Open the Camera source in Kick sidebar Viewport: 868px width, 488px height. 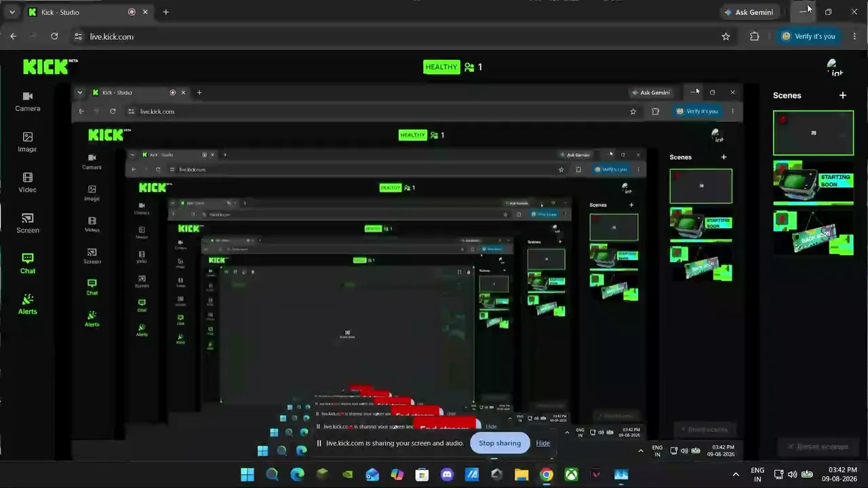coord(28,102)
